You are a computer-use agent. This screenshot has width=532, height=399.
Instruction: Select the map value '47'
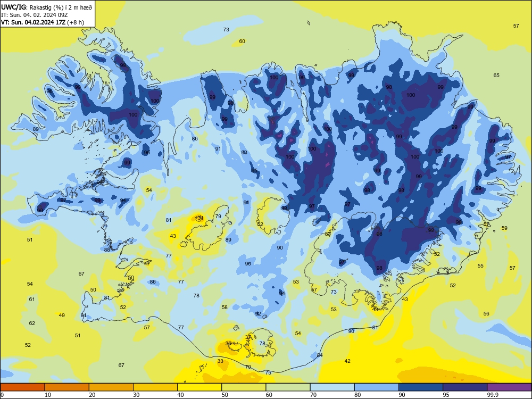(147, 263)
